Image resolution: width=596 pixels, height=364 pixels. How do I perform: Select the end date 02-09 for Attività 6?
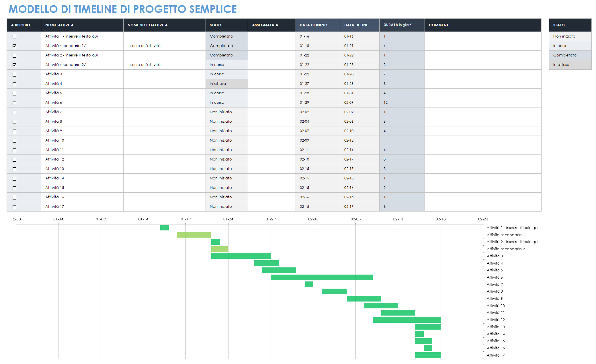tap(360, 103)
